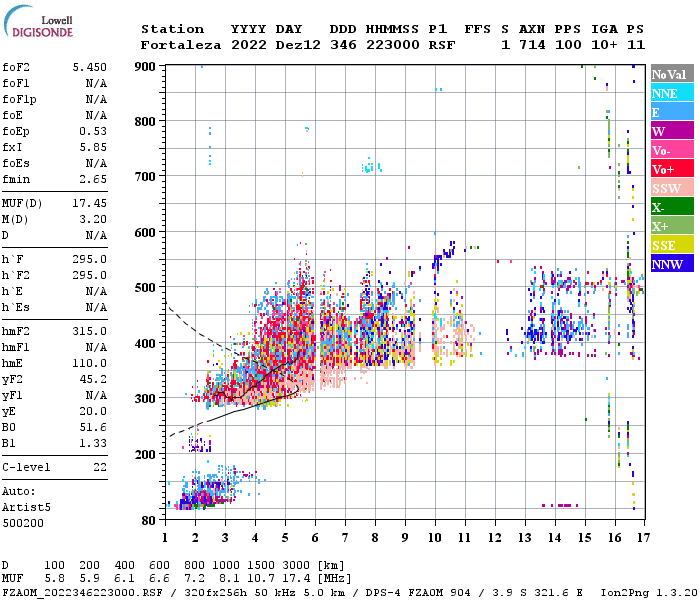Click the PS value 11
Viewport: 700px width, 600px height.
click(636, 45)
